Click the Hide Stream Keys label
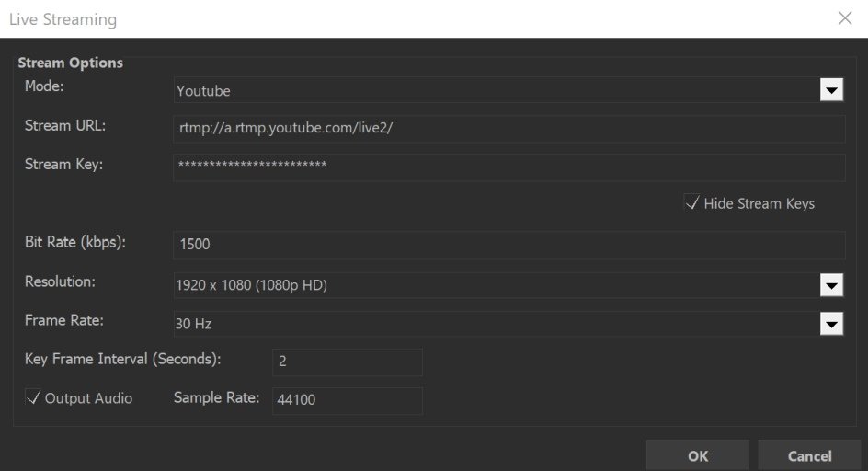 pos(759,204)
